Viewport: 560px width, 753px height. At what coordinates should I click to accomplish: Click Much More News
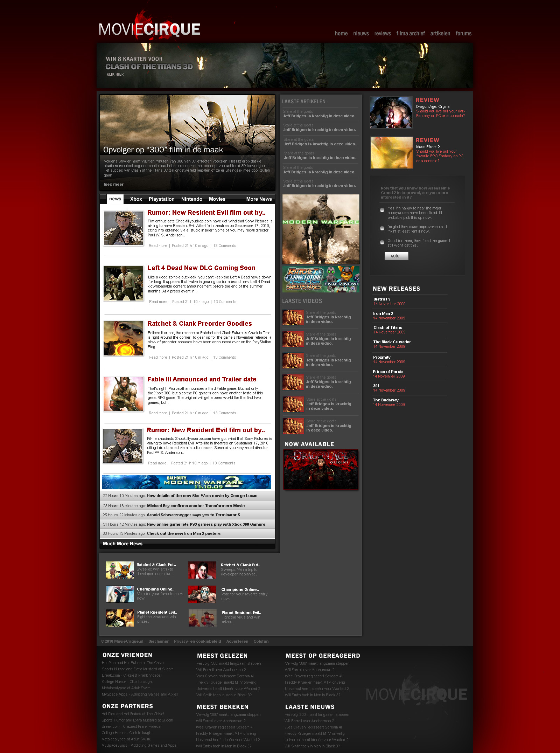pos(122,544)
